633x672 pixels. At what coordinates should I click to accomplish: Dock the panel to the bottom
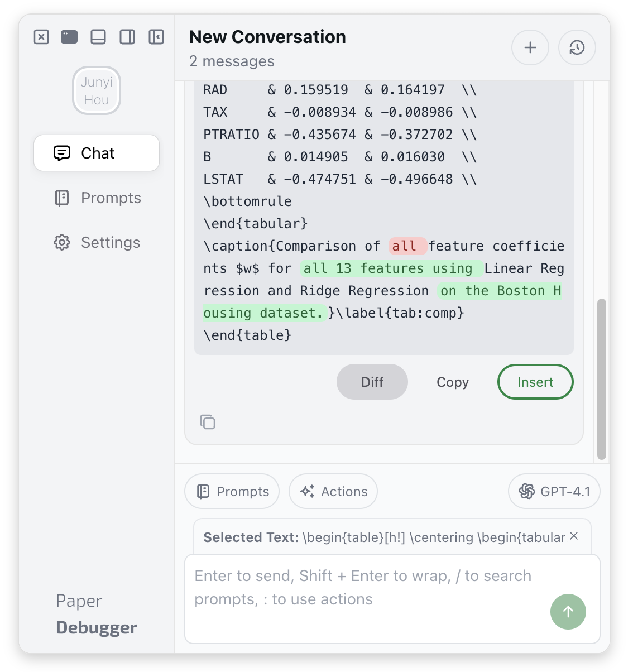pos(98,37)
